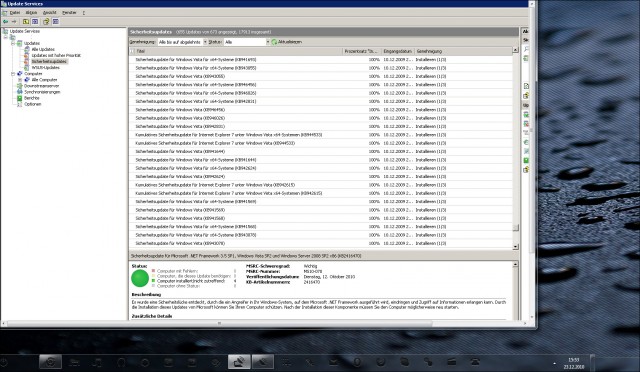Sort by the Genehmigung column header
The height and width of the screenshot is (372, 640).
tap(463, 51)
